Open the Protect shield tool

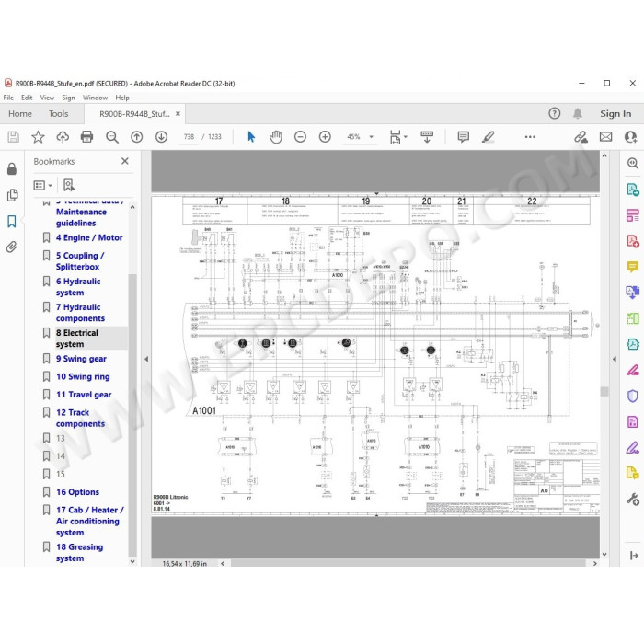[x=633, y=396]
